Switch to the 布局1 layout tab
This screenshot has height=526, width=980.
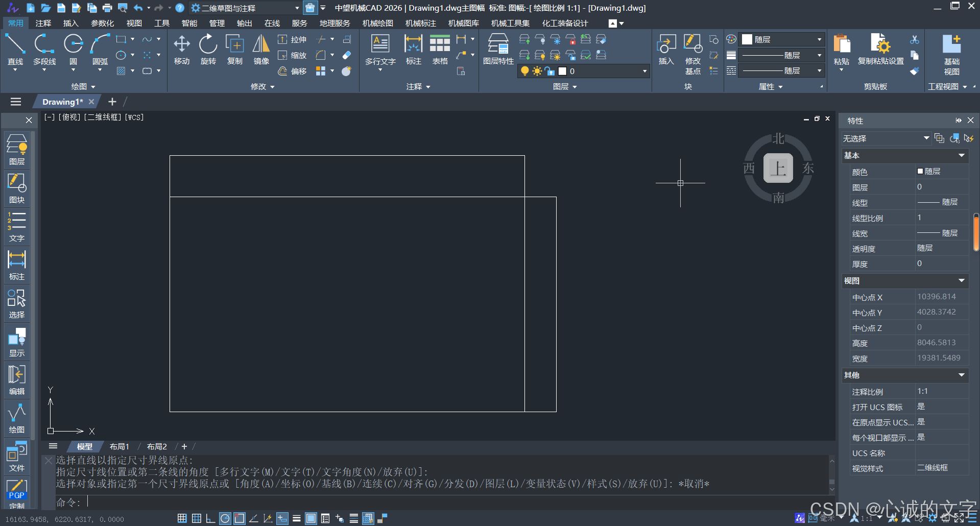(x=119, y=446)
